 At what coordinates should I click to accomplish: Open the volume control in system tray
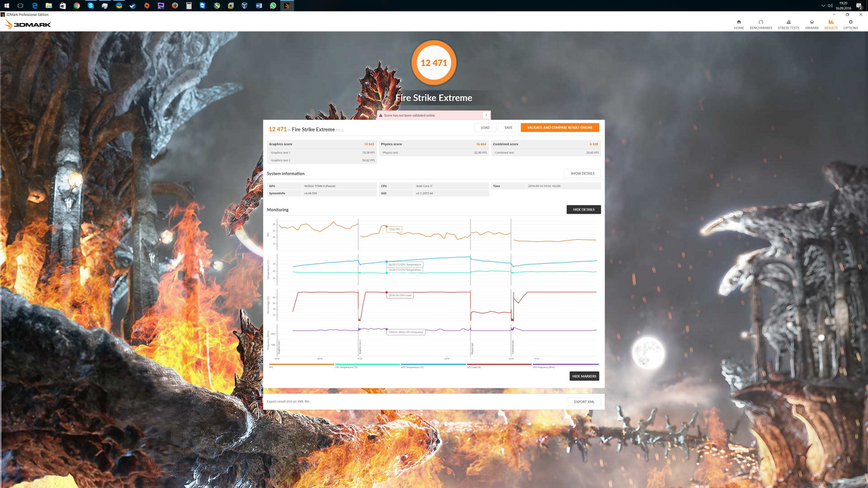830,5
